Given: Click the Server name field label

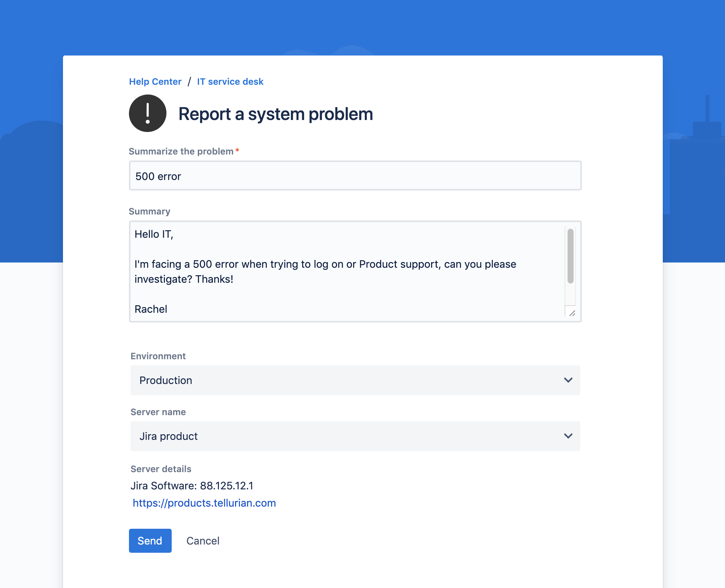Looking at the screenshot, I should click(x=158, y=412).
